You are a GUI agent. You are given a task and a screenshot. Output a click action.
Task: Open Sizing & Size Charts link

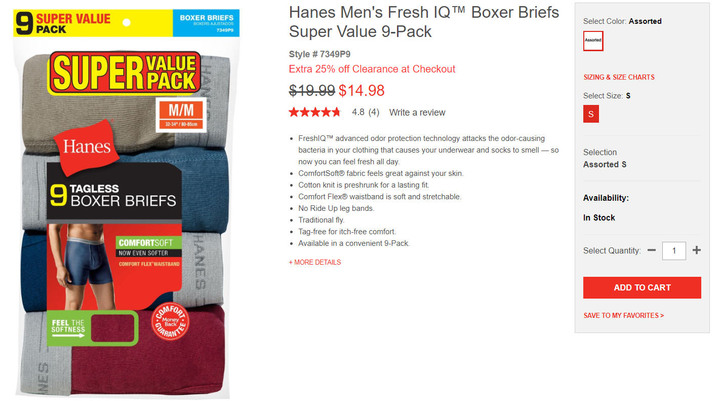[619, 77]
